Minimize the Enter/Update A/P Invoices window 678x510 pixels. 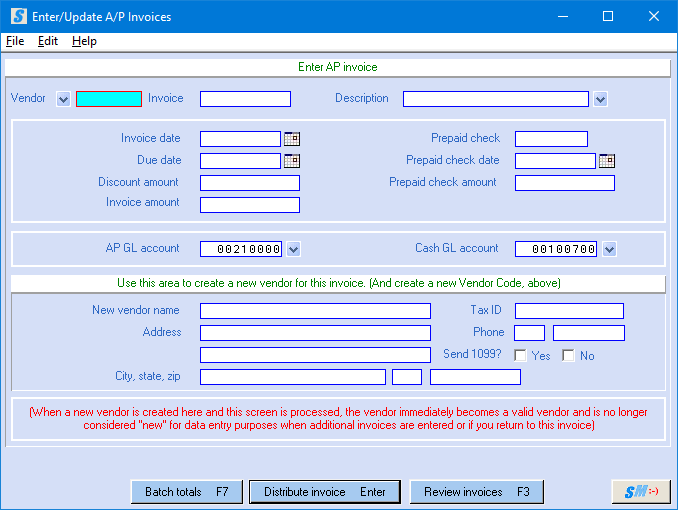tap(563, 16)
